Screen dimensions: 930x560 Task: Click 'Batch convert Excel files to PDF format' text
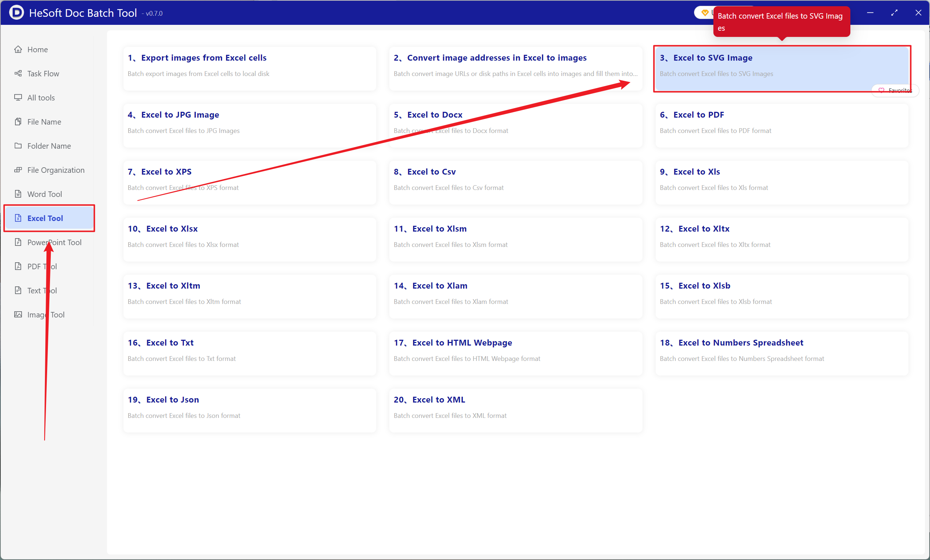715,130
